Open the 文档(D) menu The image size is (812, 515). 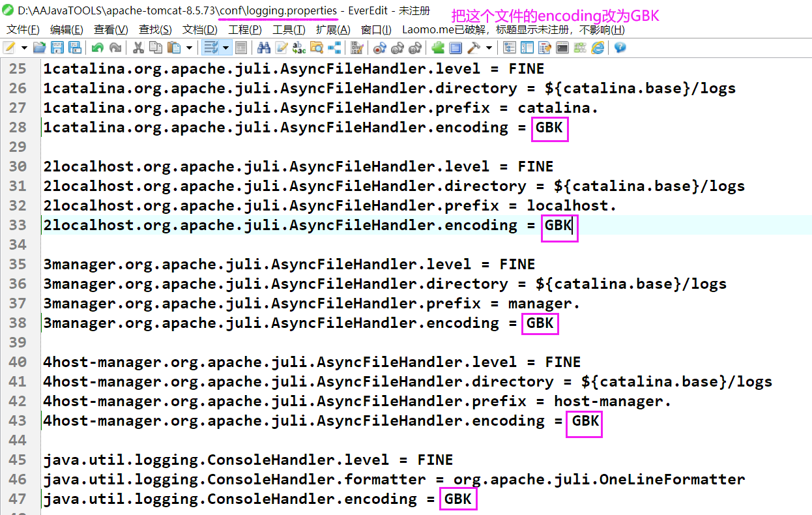click(200, 30)
